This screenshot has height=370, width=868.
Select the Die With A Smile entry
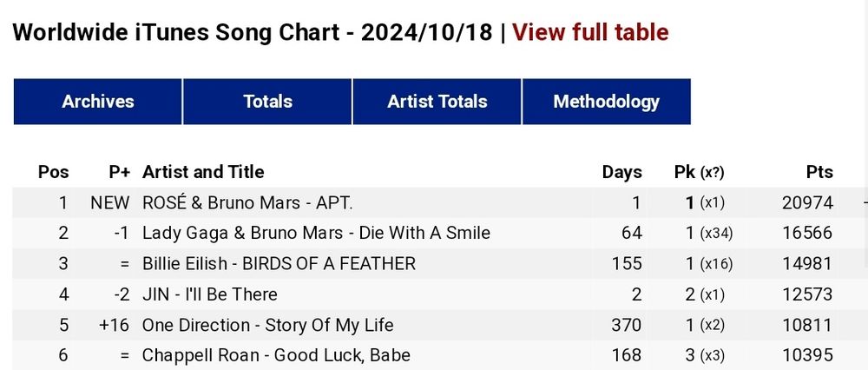click(x=316, y=234)
